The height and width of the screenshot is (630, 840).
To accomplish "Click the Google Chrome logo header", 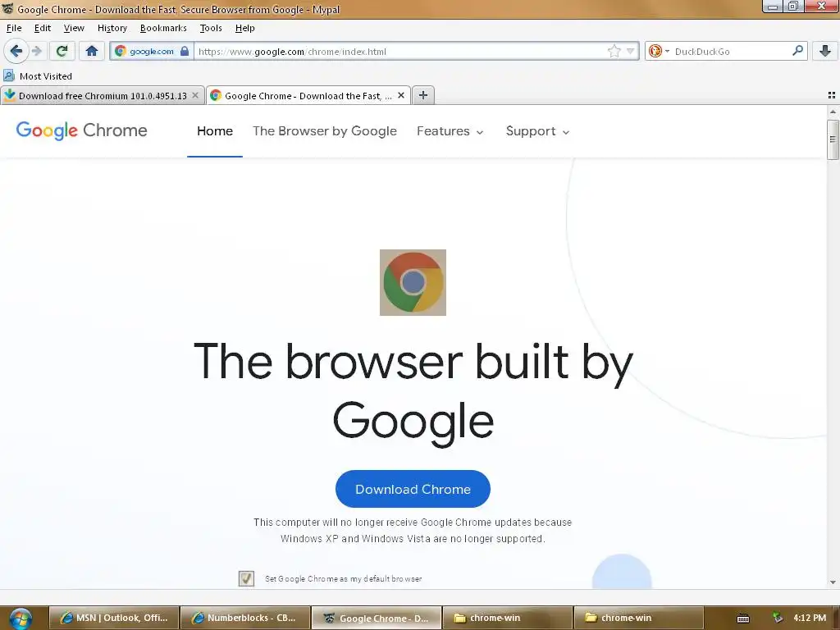I will (x=81, y=130).
